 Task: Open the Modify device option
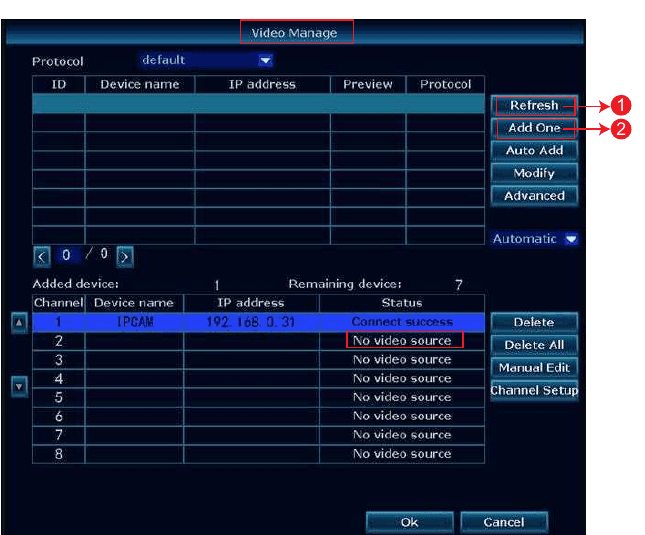tap(534, 174)
